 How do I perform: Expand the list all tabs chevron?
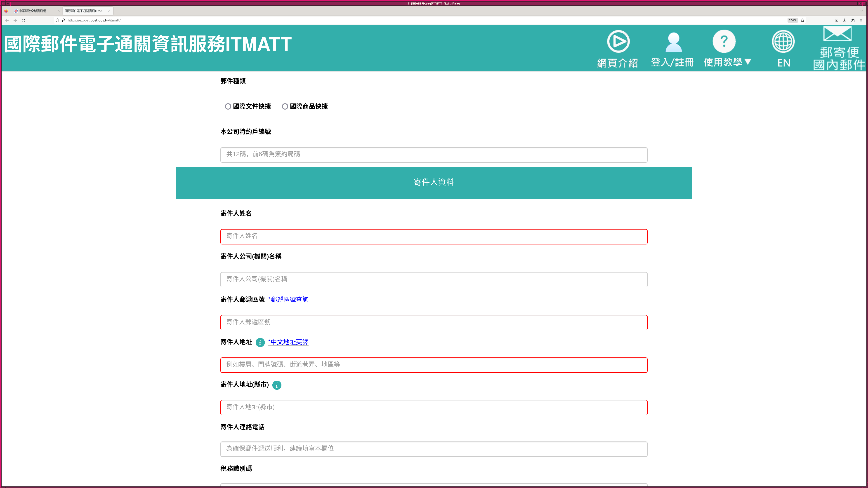[x=862, y=11]
